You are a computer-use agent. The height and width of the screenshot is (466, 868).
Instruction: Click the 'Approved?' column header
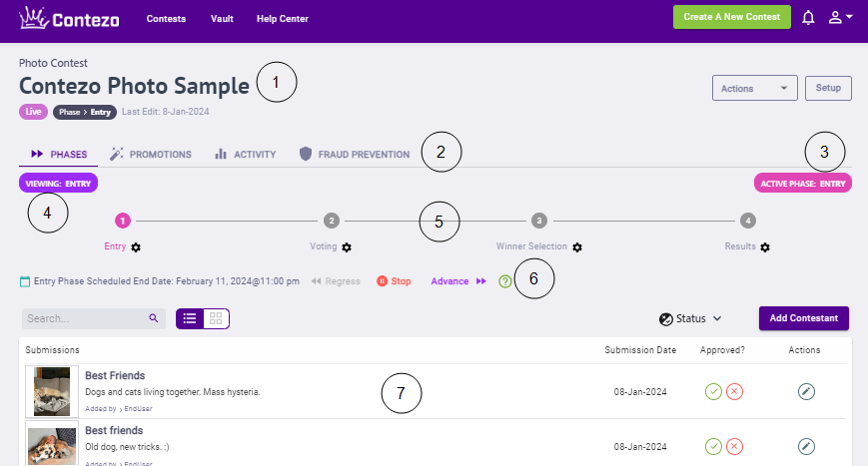(x=722, y=350)
